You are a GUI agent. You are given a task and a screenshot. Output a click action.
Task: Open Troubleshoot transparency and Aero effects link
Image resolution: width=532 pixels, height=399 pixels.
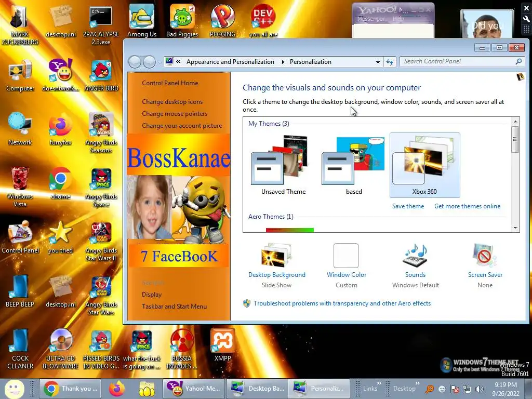(x=342, y=303)
